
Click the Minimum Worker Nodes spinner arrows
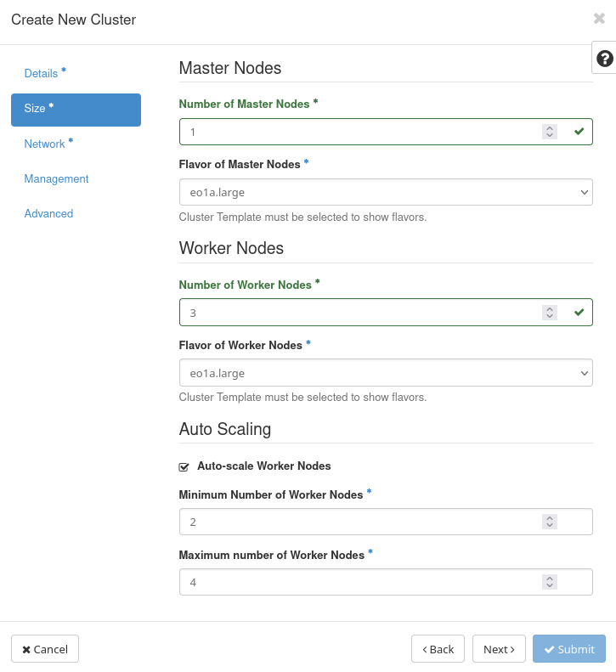[x=550, y=522]
